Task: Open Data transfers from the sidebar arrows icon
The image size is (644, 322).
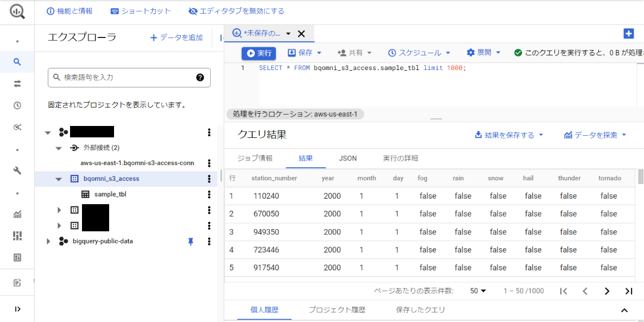Action: [17, 84]
